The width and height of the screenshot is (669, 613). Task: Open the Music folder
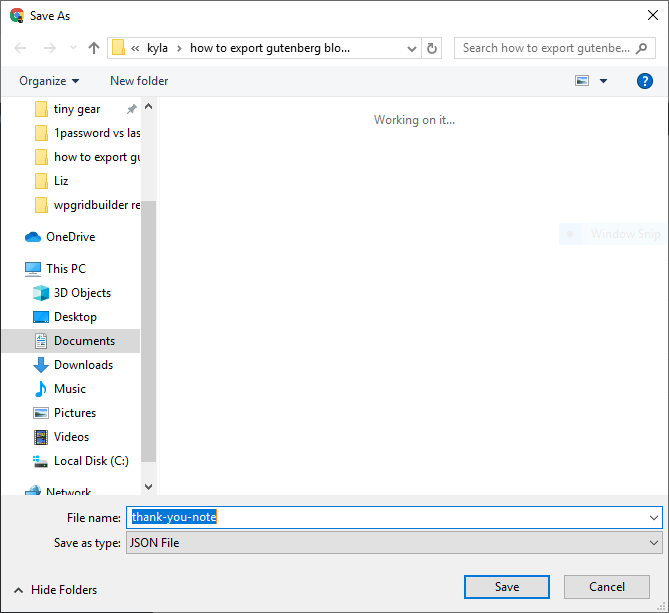point(69,389)
